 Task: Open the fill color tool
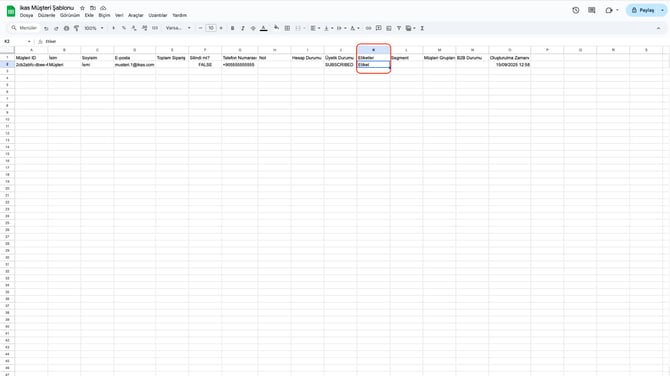276,28
